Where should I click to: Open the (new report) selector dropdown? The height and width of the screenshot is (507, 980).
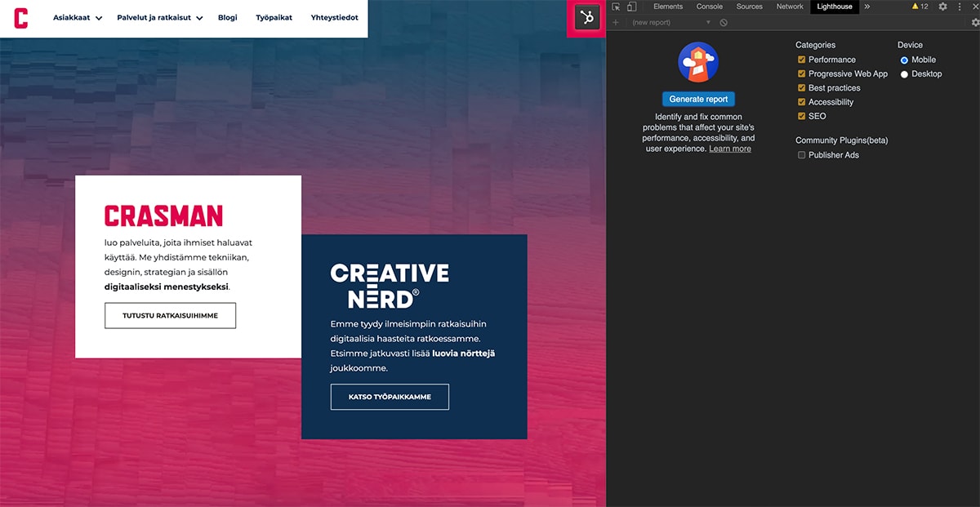click(x=671, y=22)
